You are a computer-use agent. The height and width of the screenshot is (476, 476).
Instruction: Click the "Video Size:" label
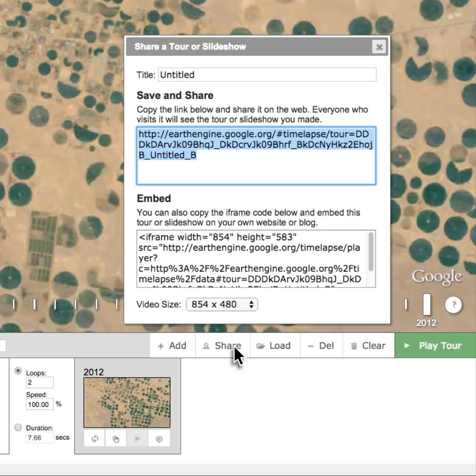click(159, 305)
